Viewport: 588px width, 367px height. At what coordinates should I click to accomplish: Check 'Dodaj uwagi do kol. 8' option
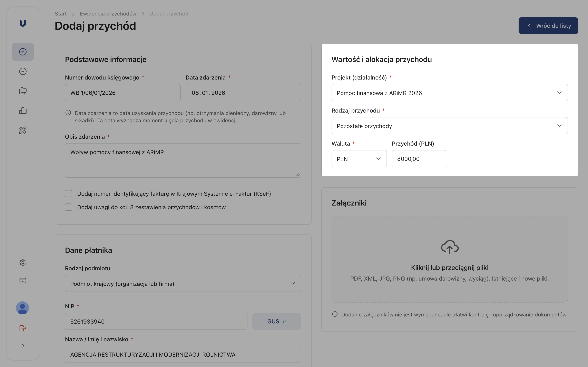pyautogui.click(x=69, y=207)
